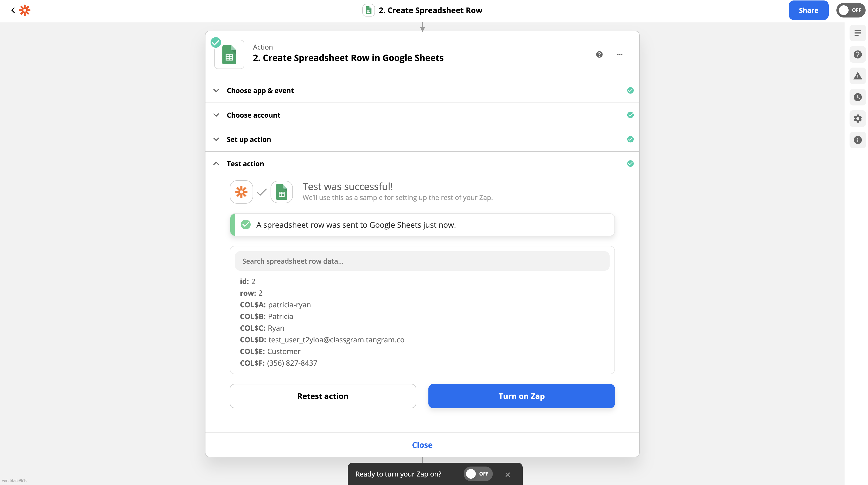Click Google Sheets icon beside the header title
Screen dimensions: 868x485
point(368,10)
